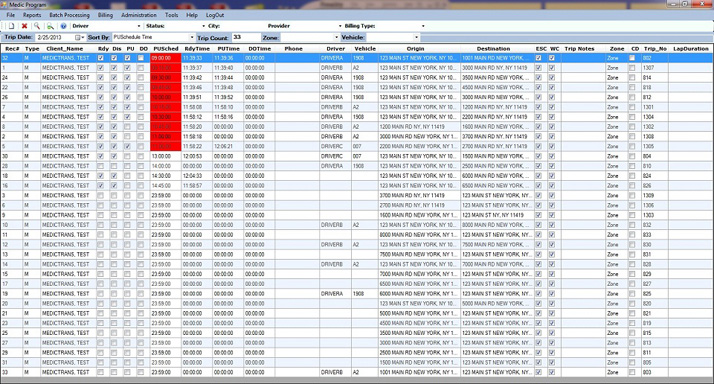714x384 pixels.
Task: Click PUTime 12:06:21 in record 5 row
Action: 228,146
